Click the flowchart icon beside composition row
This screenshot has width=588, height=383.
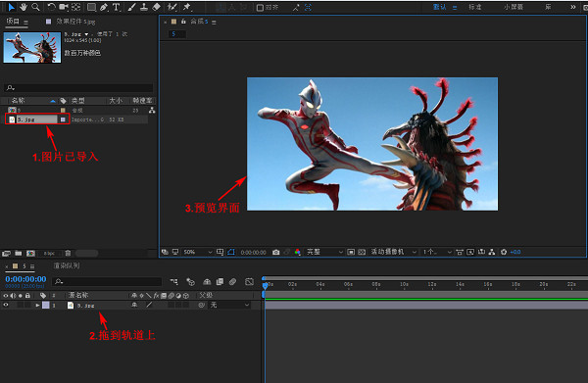tap(152, 110)
